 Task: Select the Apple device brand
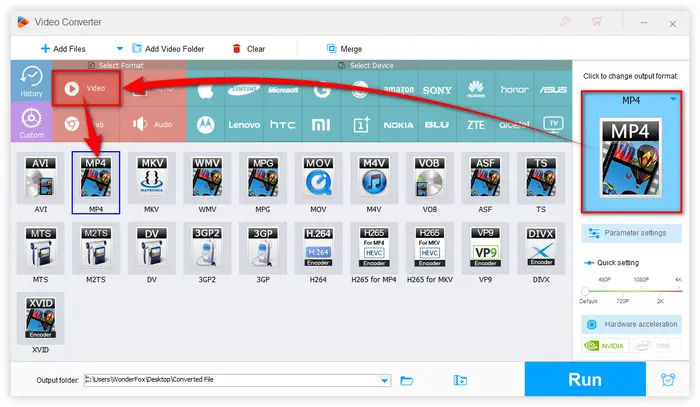tap(205, 90)
